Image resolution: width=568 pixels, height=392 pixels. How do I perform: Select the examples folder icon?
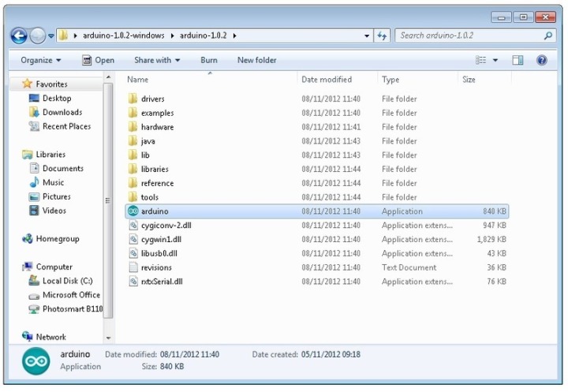coord(133,113)
